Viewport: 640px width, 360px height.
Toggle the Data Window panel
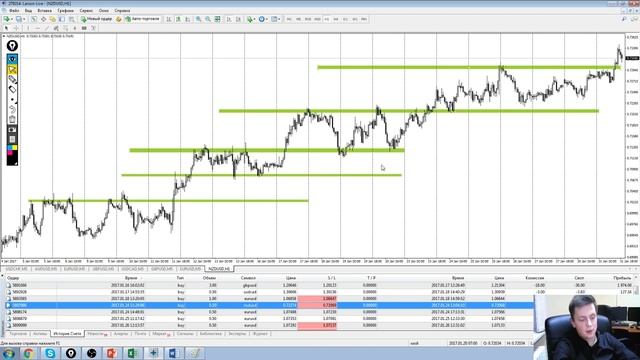tap(43, 19)
